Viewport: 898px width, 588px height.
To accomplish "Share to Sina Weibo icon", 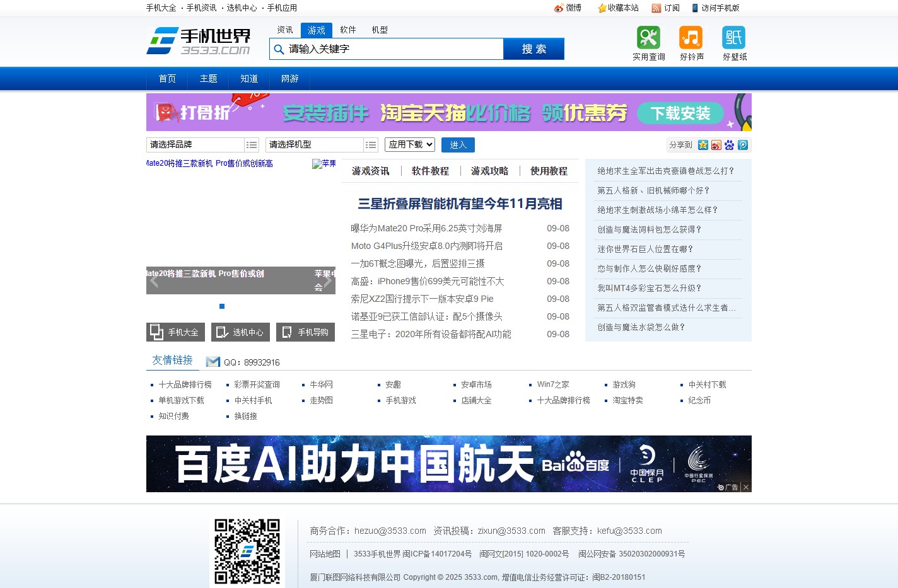I will click(x=716, y=145).
